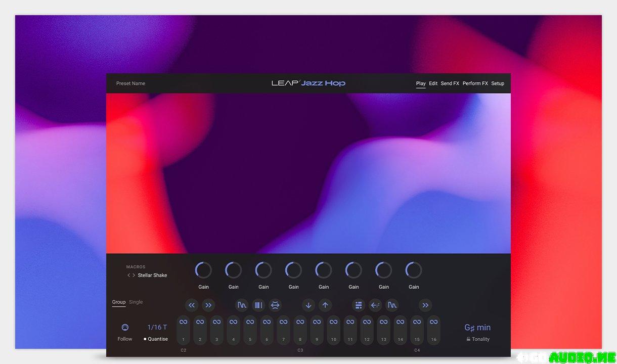Open the Perform FX tab
The width and height of the screenshot is (617, 364).
pos(475,83)
